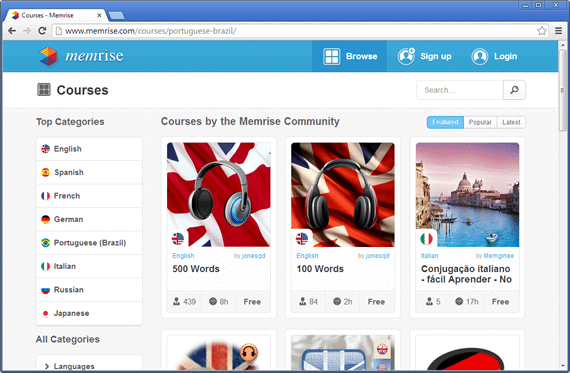Click the Japanese flag icon in categories

pyautogui.click(x=45, y=313)
